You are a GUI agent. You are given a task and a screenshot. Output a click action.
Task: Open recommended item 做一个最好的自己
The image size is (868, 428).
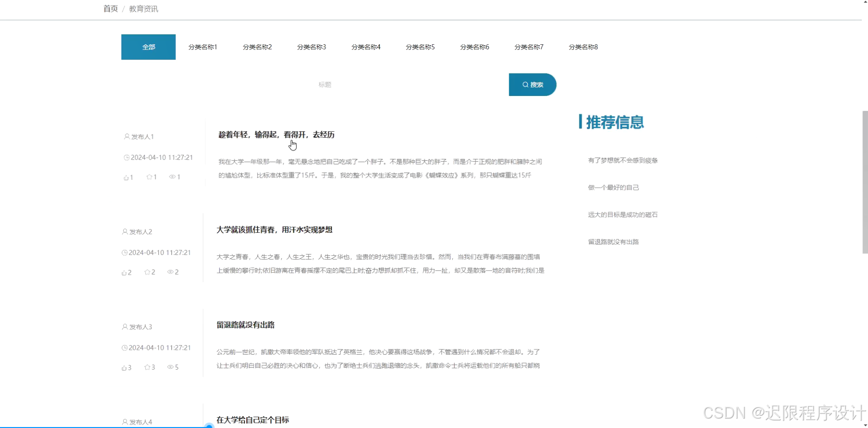coord(613,187)
